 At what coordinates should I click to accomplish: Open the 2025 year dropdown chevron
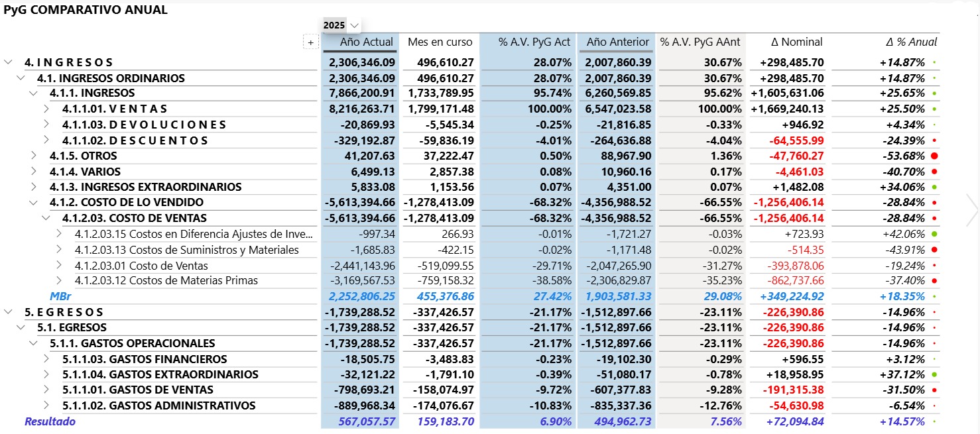click(354, 26)
